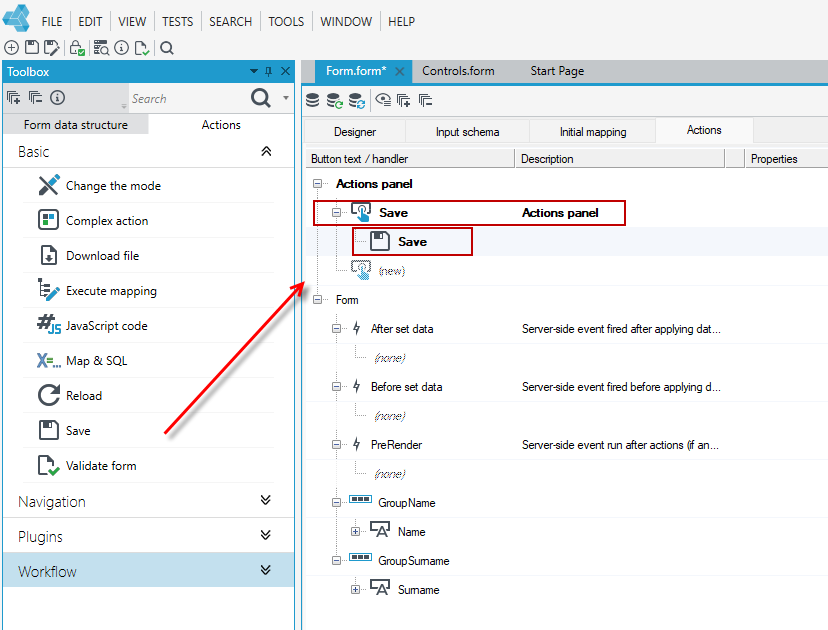Viewport: 828px width, 630px height.
Task: Click the eye preview icon in form toolbar
Action: pos(383,100)
